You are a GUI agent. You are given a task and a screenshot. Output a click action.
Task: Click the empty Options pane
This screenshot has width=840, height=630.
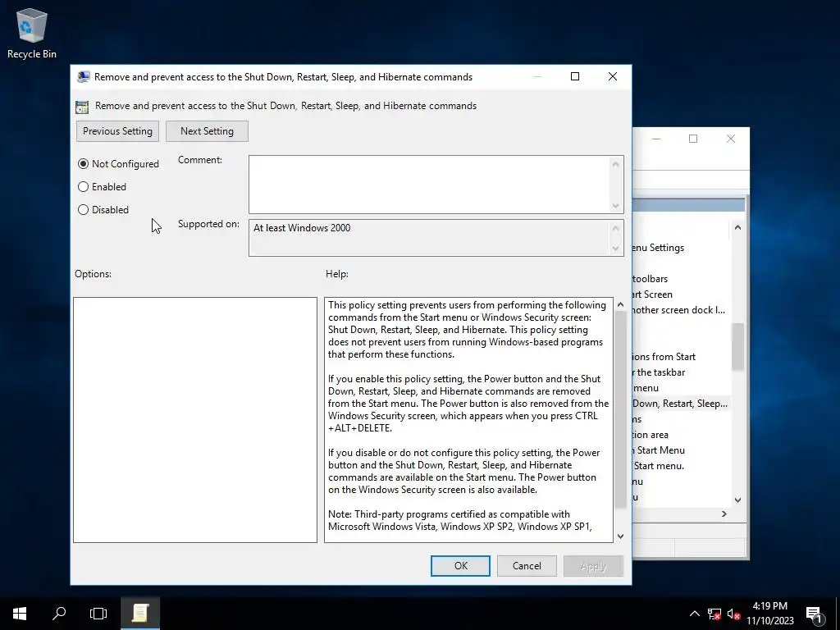[195, 420]
